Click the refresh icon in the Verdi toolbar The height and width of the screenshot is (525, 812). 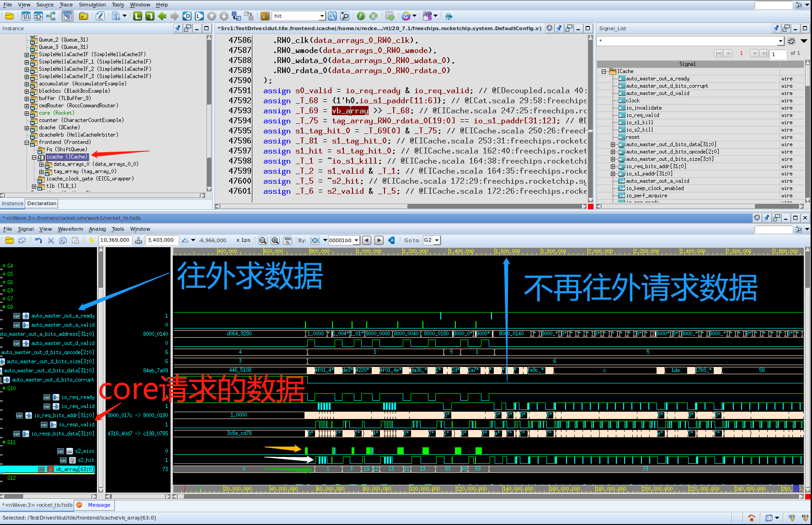tap(374, 16)
